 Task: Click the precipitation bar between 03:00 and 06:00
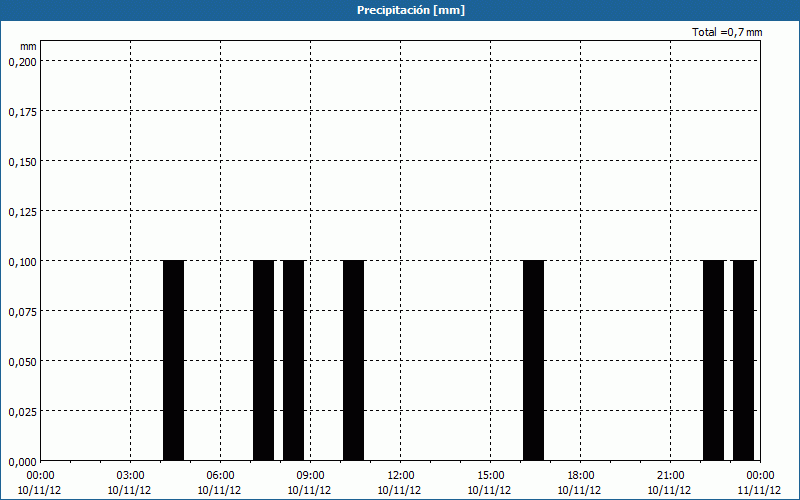[173, 361]
